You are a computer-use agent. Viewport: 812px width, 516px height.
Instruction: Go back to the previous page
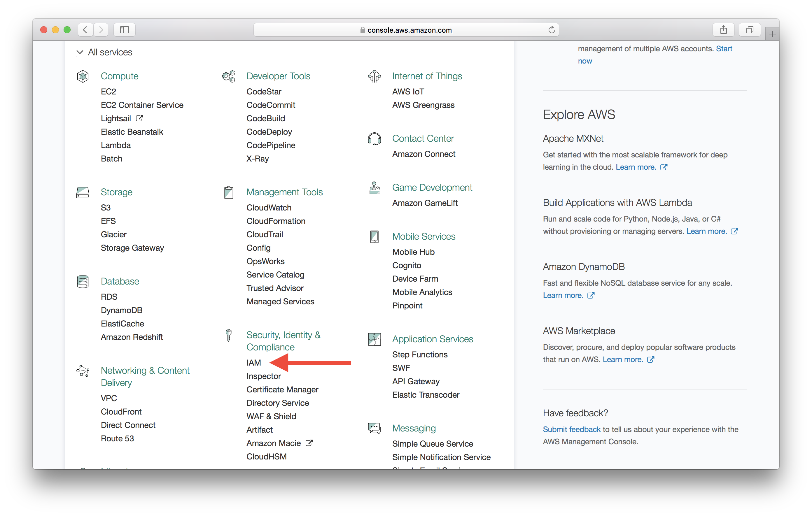point(85,30)
